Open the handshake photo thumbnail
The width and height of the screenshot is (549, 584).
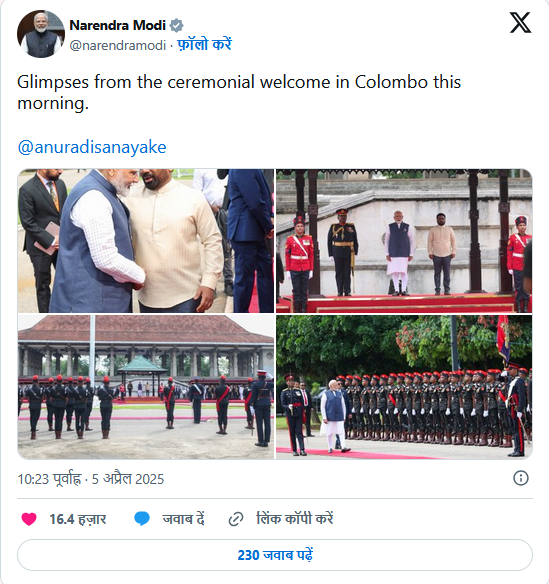pos(146,241)
